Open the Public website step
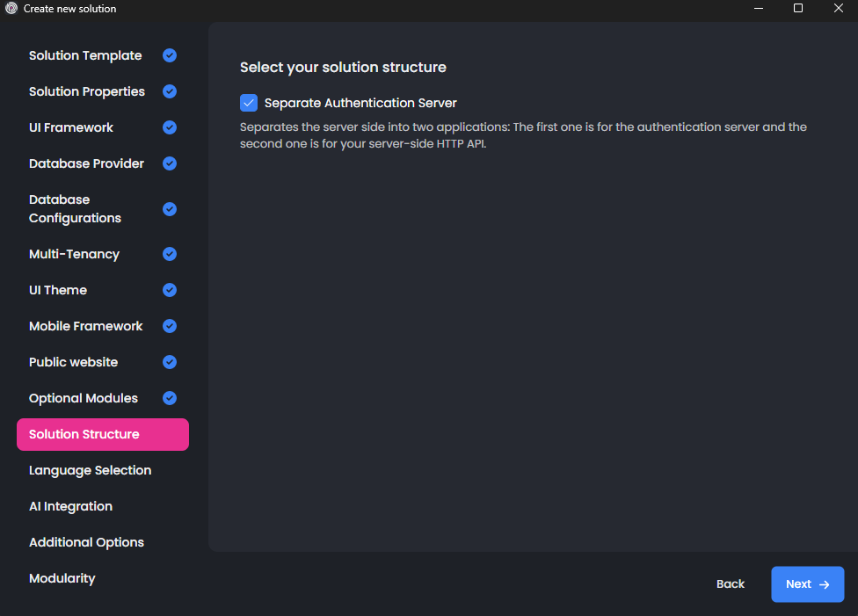 click(73, 362)
